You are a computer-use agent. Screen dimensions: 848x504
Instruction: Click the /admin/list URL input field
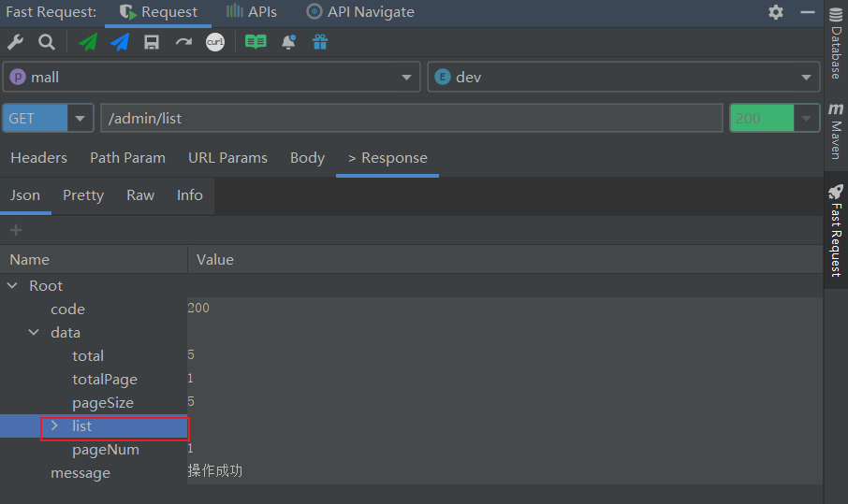click(412, 119)
